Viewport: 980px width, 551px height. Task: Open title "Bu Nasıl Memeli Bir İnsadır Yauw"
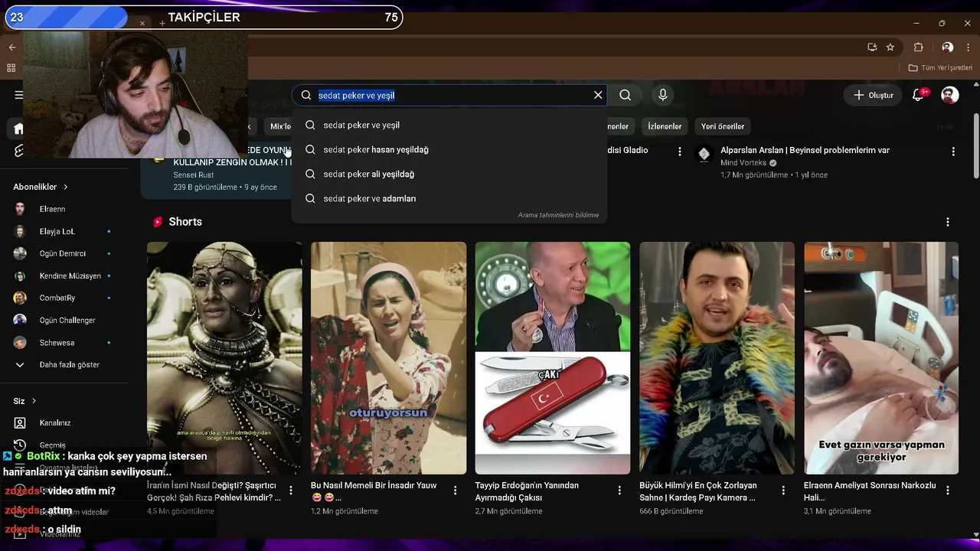[x=374, y=491]
